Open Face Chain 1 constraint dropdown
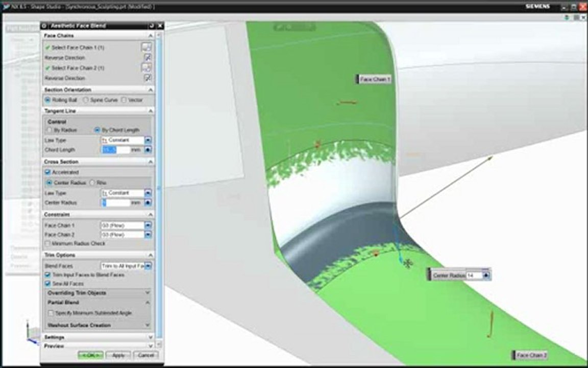 point(148,225)
